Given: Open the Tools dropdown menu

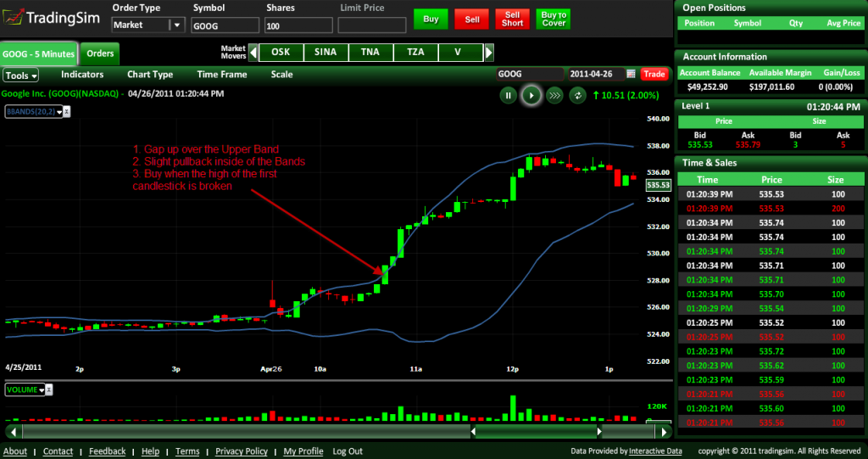Looking at the screenshot, I should (21, 76).
